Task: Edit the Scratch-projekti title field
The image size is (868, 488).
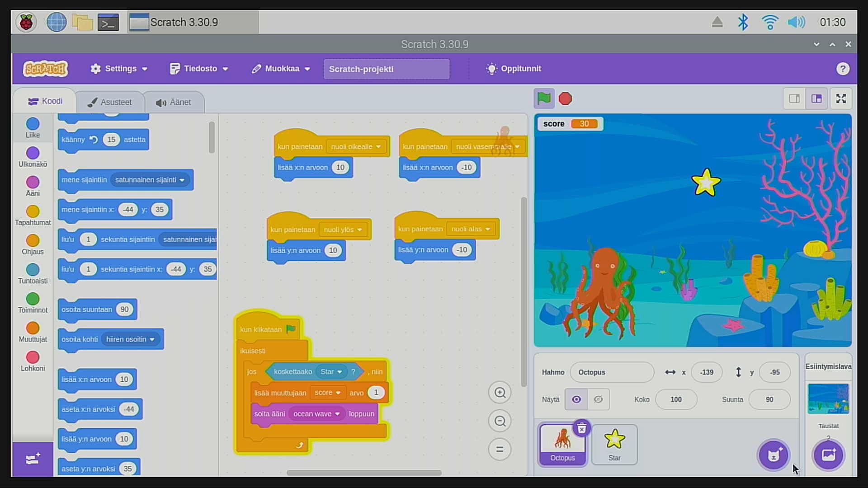Action: (387, 69)
